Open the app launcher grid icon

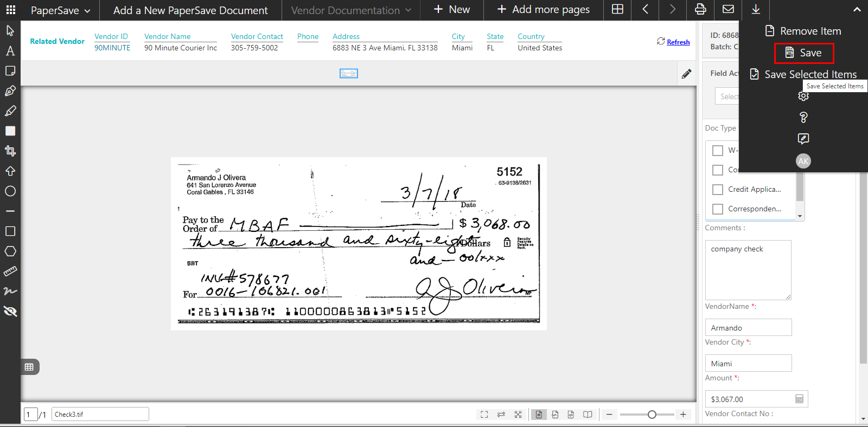pyautogui.click(x=10, y=10)
